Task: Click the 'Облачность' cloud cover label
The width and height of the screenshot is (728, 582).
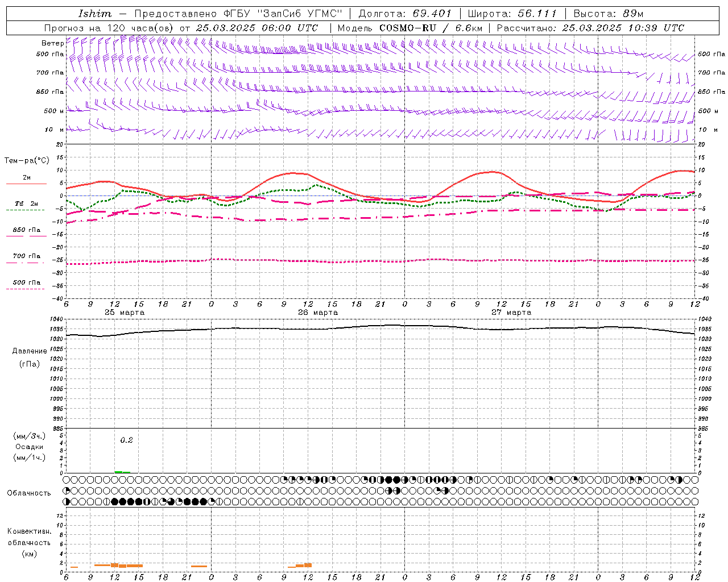Action: (x=29, y=493)
